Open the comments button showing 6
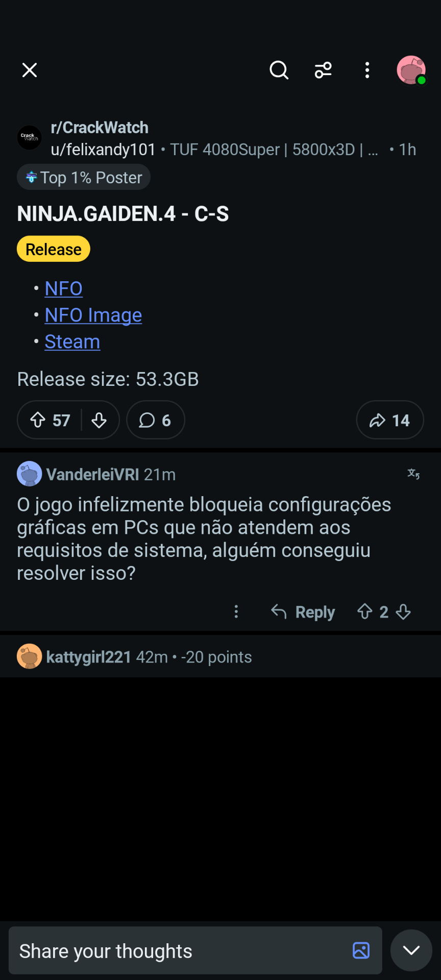Image resolution: width=441 pixels, height=980 pixels. coord(156,420)
